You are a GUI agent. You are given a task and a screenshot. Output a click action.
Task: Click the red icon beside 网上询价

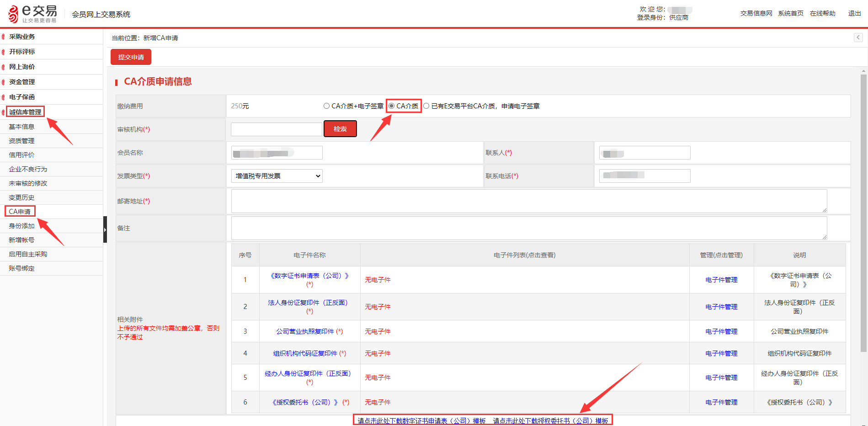[4, 67]
